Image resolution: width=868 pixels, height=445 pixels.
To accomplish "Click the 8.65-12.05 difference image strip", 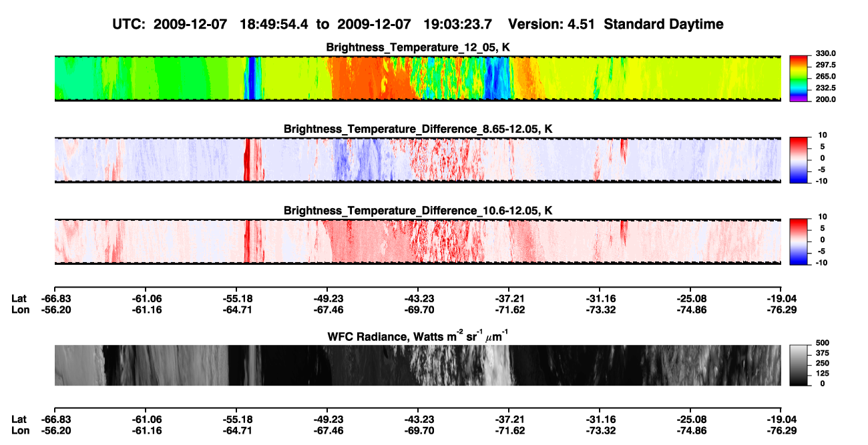I will pyautogui.click(x=417, y=160).
